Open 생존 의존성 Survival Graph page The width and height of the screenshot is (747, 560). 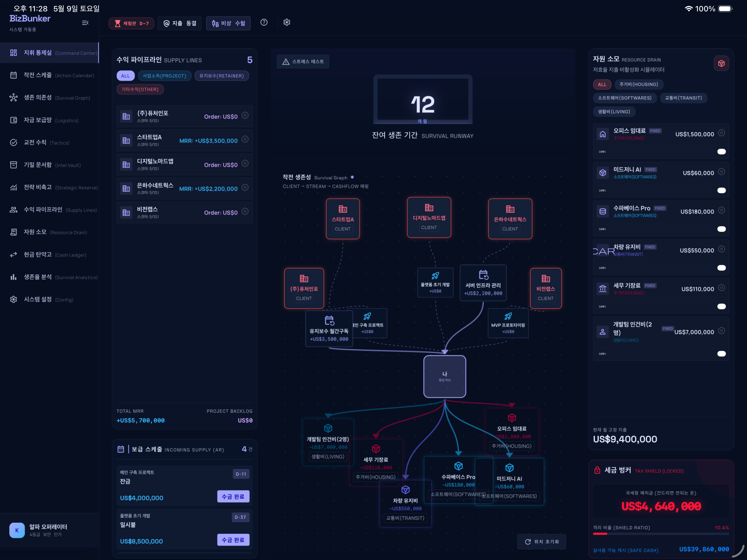(x=50, y=98)
